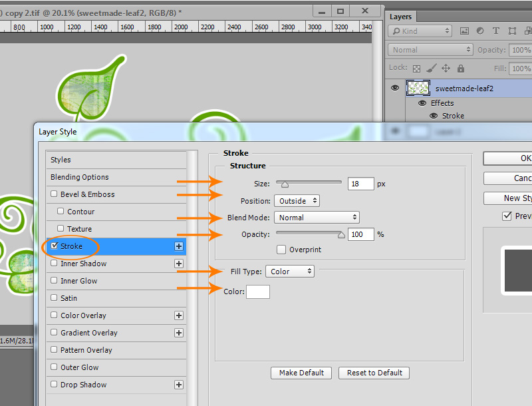Screen dimensions: 532x406
Task: Add another Stroke effect with plus icon
Action: point(179,246)
